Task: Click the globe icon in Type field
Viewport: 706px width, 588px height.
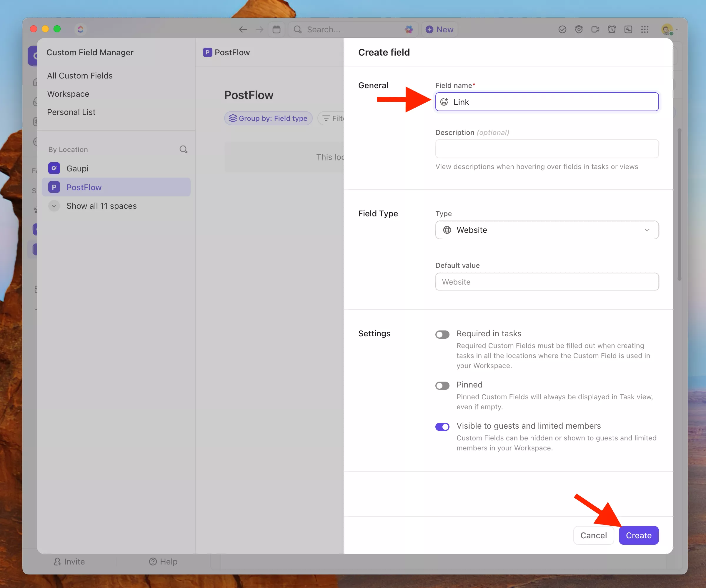Action: tap(447, 230)
